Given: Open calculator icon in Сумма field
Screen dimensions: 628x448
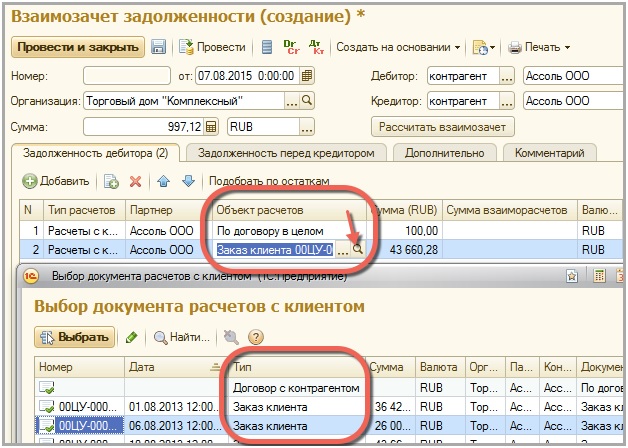Looking at the screenshot, I should click(x=211, y=127).
